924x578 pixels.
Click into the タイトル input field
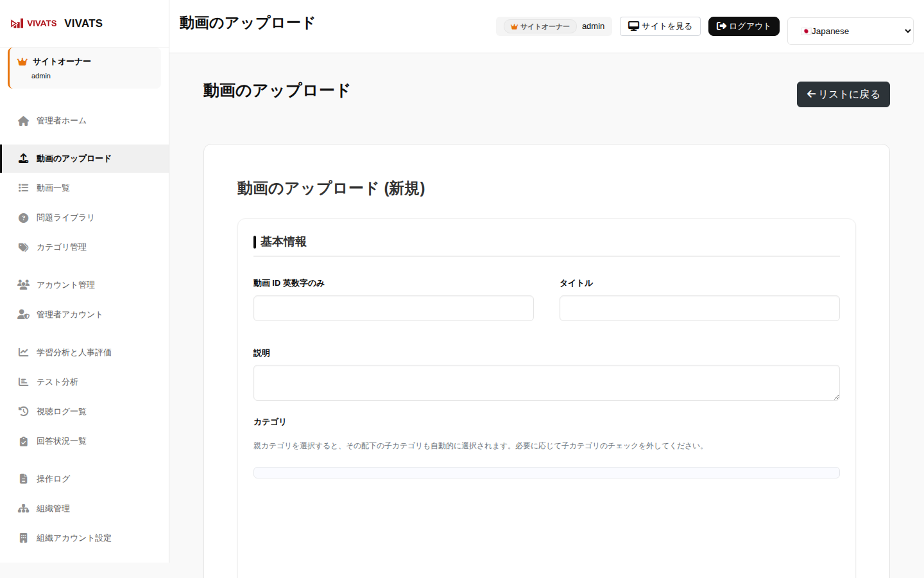pyautogui.click(x=699, y=308)
